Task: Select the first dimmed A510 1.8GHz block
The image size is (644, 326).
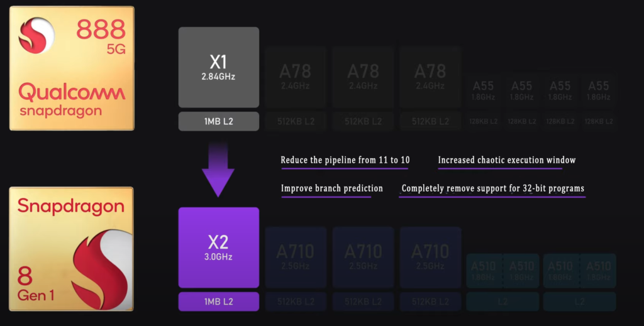Action: pos(484,271)
